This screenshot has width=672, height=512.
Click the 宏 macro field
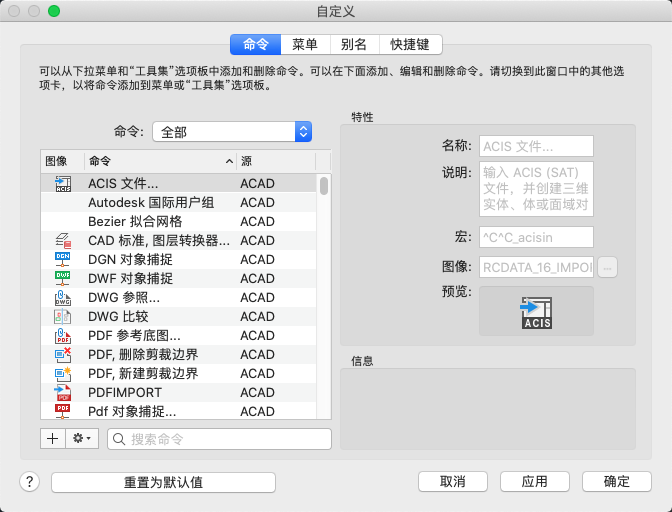click(x=536, y=237)
